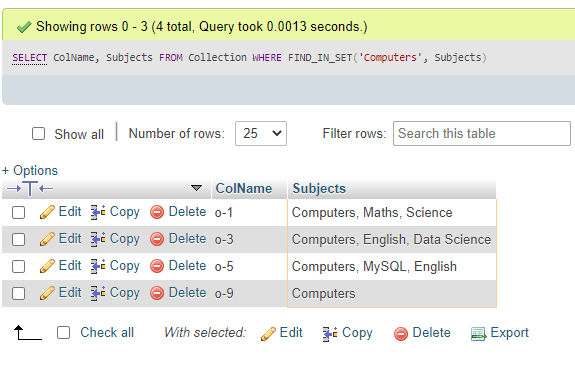The image size is (575, 371).
Task: Open the column header dropdown triangle
Action: 197,188
